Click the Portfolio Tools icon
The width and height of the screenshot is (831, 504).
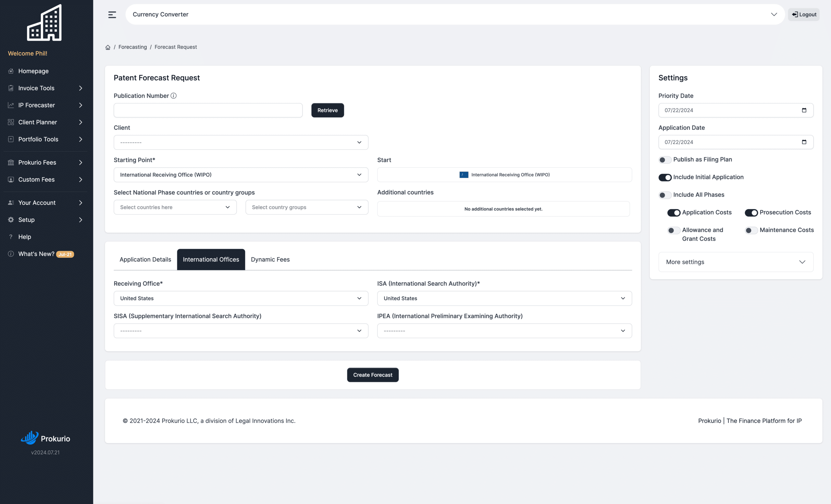point(11,139)
